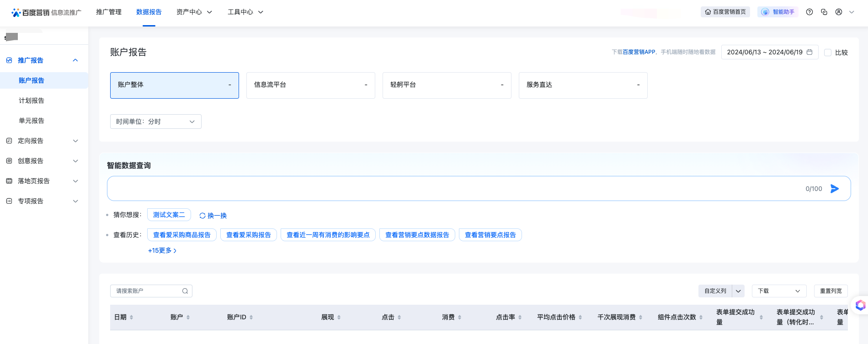Enable the 比较 checkbox
The width and height of the screenshot is (868, 344).
pos(827,53)
